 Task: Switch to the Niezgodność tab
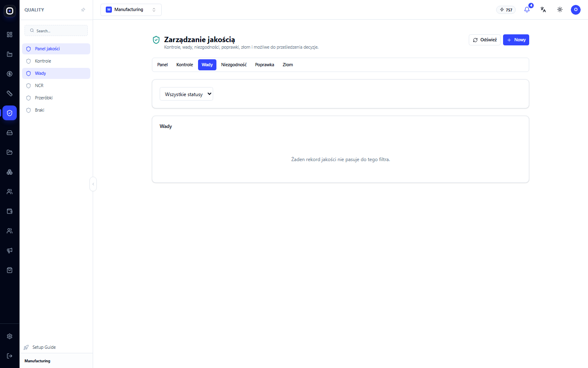tap(234, 65)
